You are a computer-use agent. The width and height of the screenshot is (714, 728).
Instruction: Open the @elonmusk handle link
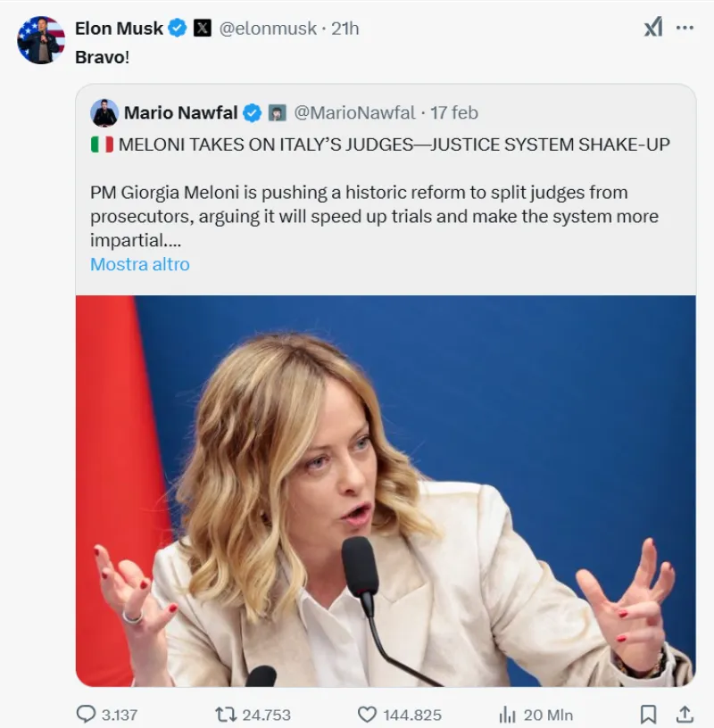[x=268, y=29]
